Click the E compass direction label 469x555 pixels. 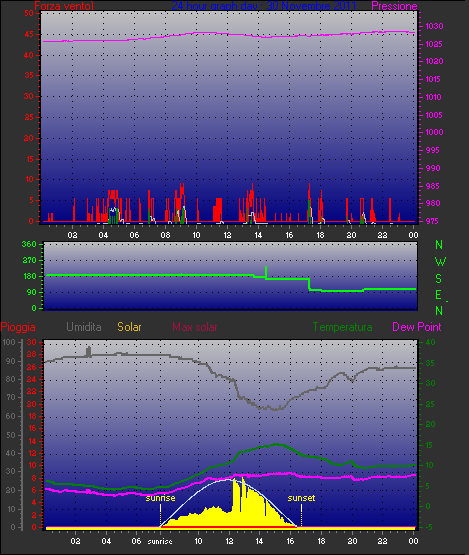point(439,295)
